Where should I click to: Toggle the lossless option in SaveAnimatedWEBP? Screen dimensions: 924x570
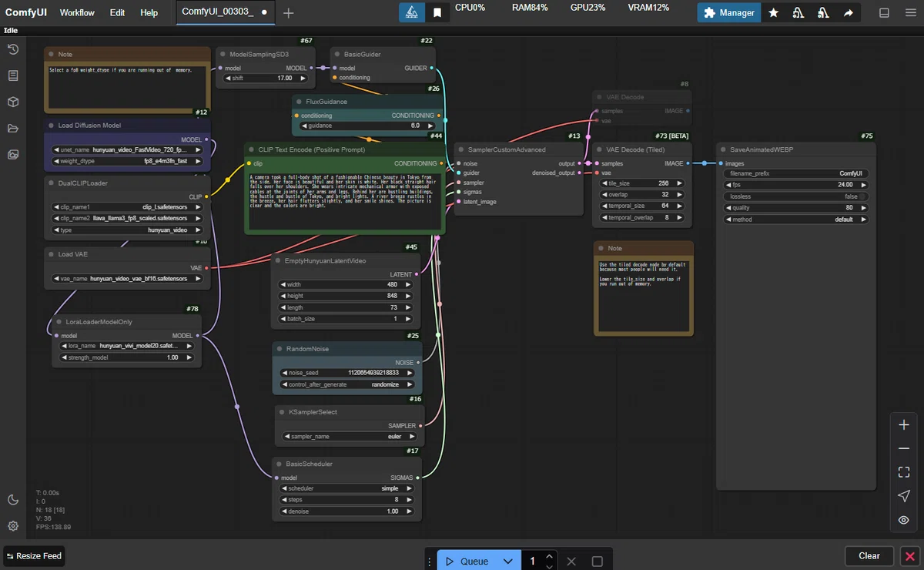coord(796,196)
